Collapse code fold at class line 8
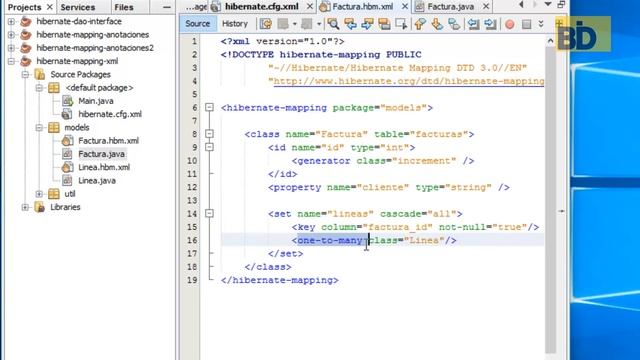This screenshot has height=360, width=640. (209, 134)
